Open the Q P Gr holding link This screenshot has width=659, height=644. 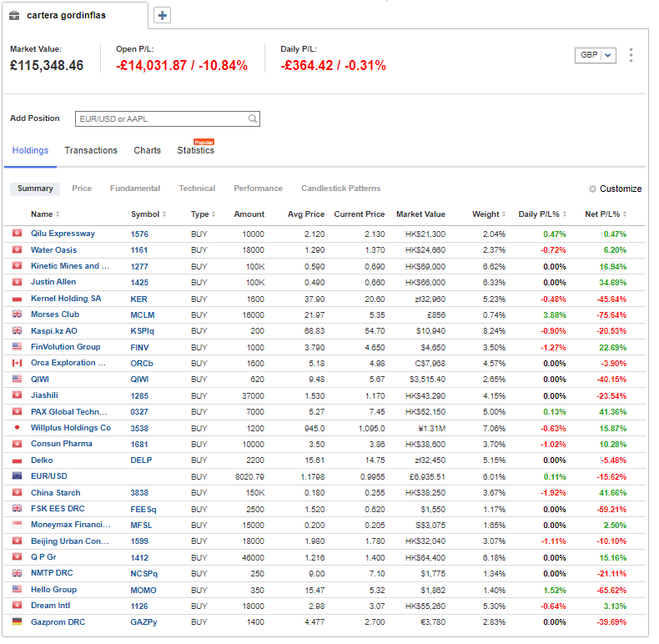tap(43, 557)
